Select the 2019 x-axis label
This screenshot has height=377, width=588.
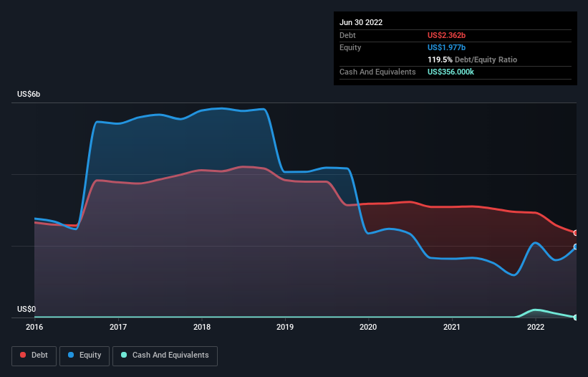(x=285, y=327)
